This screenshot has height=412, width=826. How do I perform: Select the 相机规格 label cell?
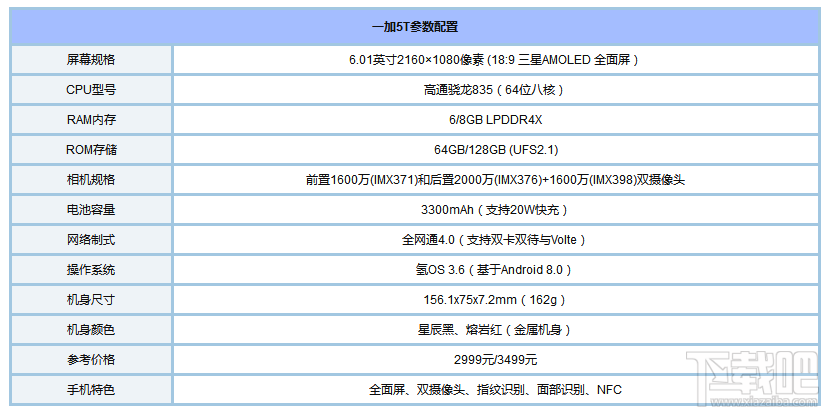click(91, 180)
